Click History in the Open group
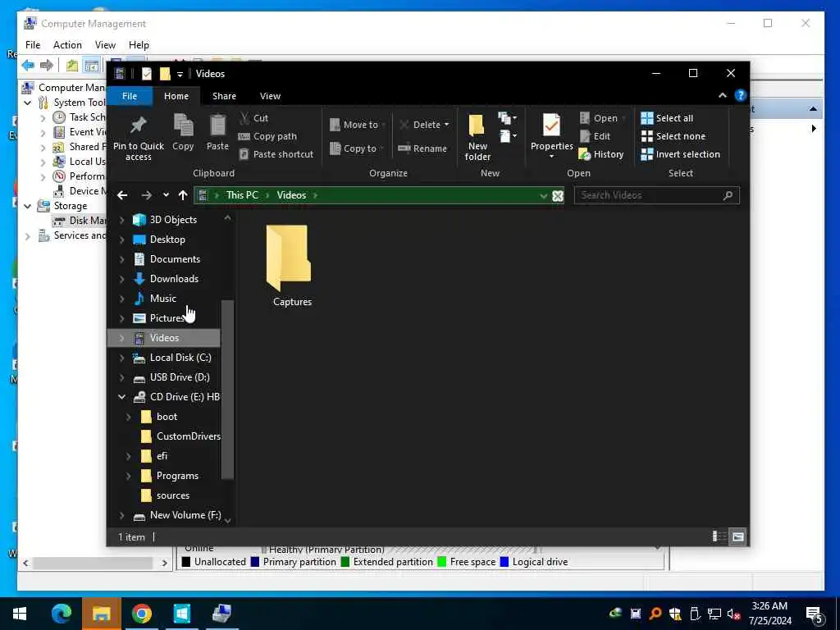 (601, 154)
